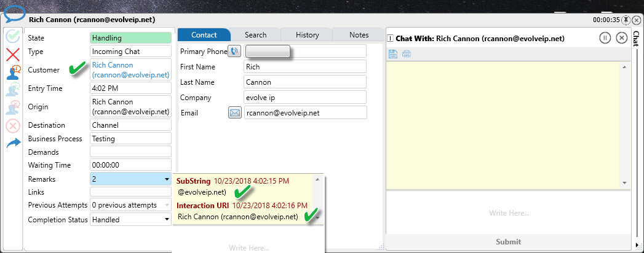Toggle the small box before Chat With
644x253 pixels.
coord(391,39)
